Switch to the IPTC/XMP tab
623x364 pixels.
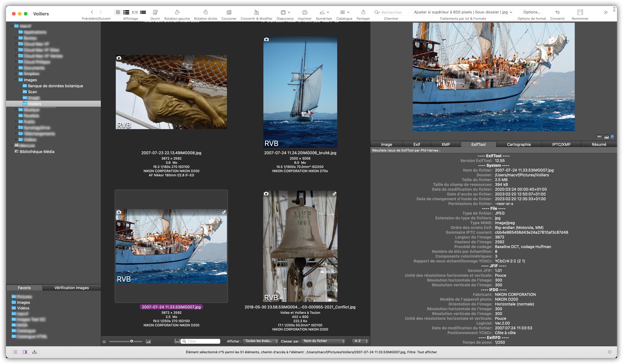point(561,144)
